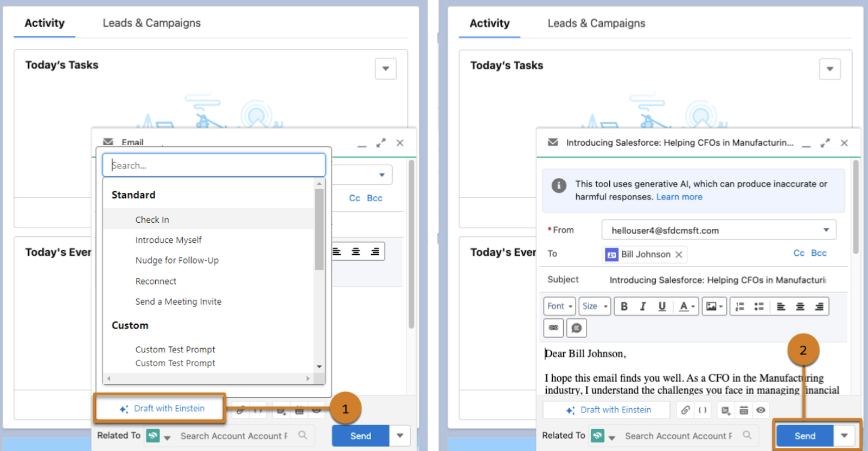868x451 pixels.
Task: Click the envelope icon in the right composer header
Action: click(553, 143)
